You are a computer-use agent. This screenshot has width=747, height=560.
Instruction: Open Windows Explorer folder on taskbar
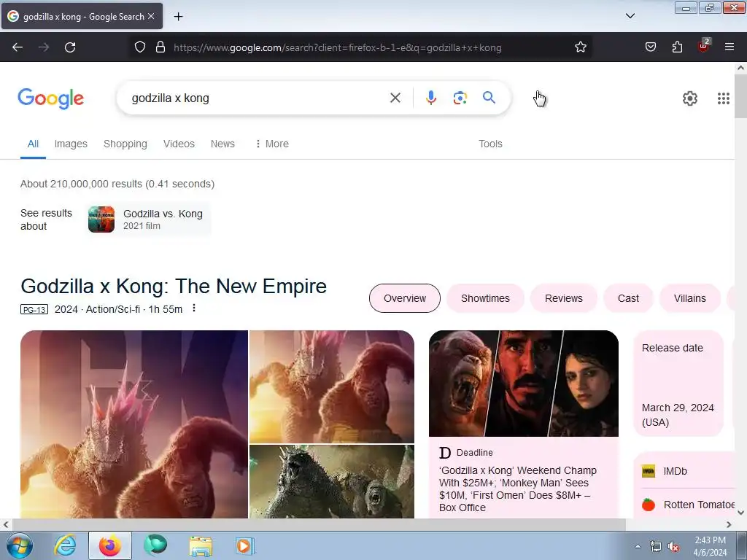[x=201, y=545]
